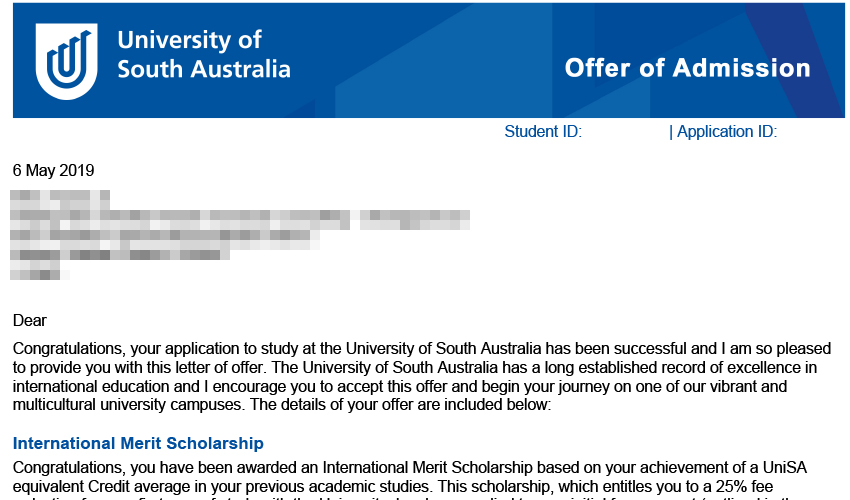Click the Offer of Admission banner title

coord(687,68)
